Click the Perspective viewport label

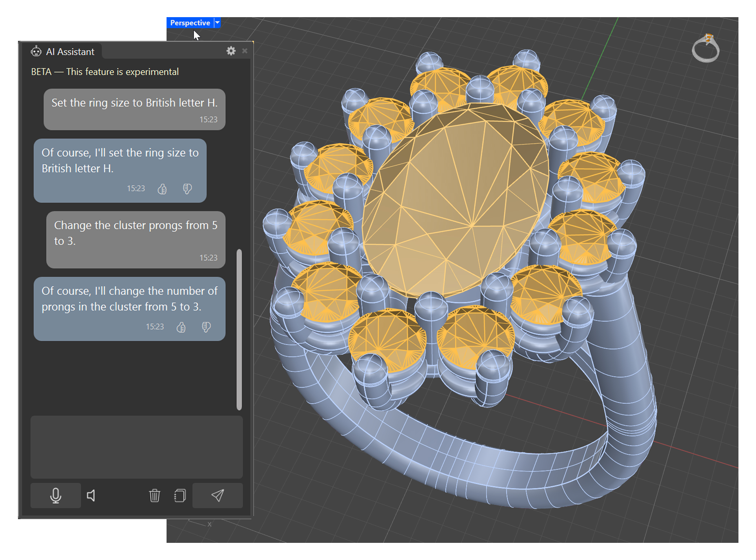[x=190, y=23]
